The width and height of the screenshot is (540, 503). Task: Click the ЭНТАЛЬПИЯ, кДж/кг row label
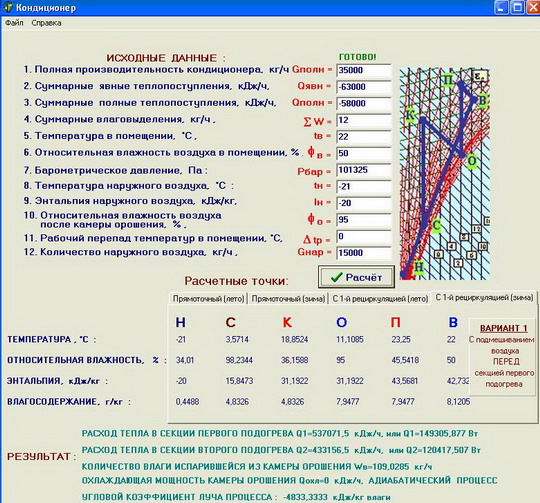pyautogui.click(x=58, y=381)
